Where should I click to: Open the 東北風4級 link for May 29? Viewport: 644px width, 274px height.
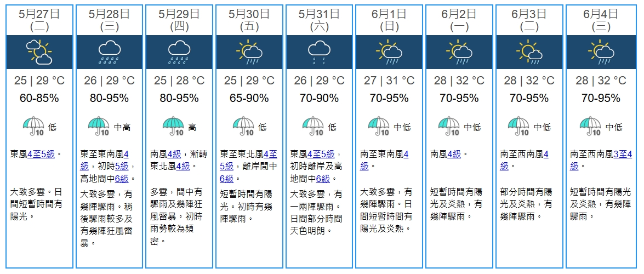click(x=183, y=166)
